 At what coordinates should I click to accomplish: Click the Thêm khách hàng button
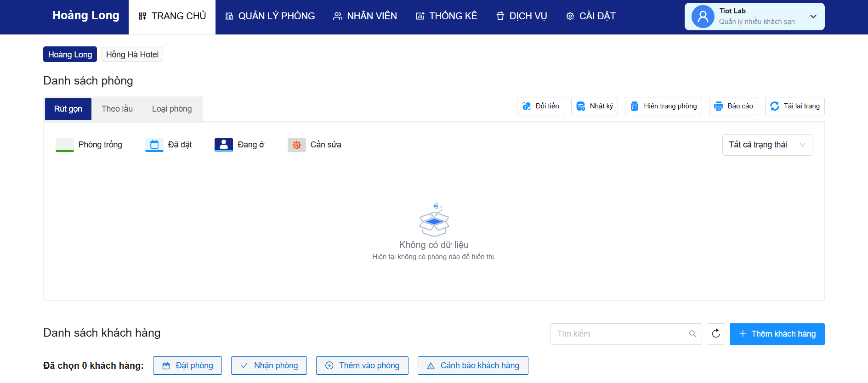(x=777, y=334)
